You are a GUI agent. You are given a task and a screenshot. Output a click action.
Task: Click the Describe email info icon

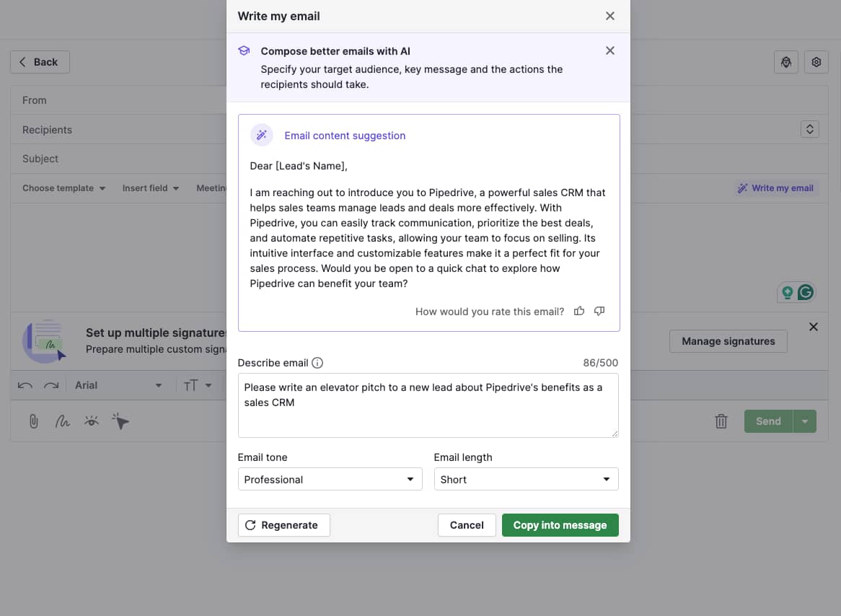(317, 363)
